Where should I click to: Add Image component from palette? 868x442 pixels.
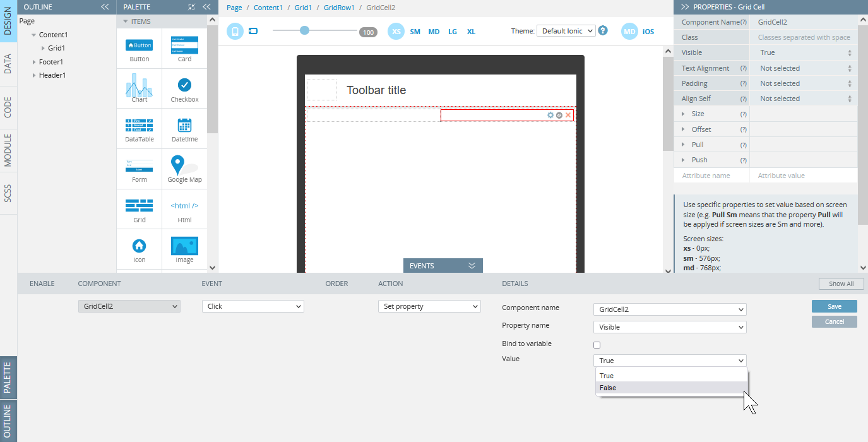[x=184, y=249]
